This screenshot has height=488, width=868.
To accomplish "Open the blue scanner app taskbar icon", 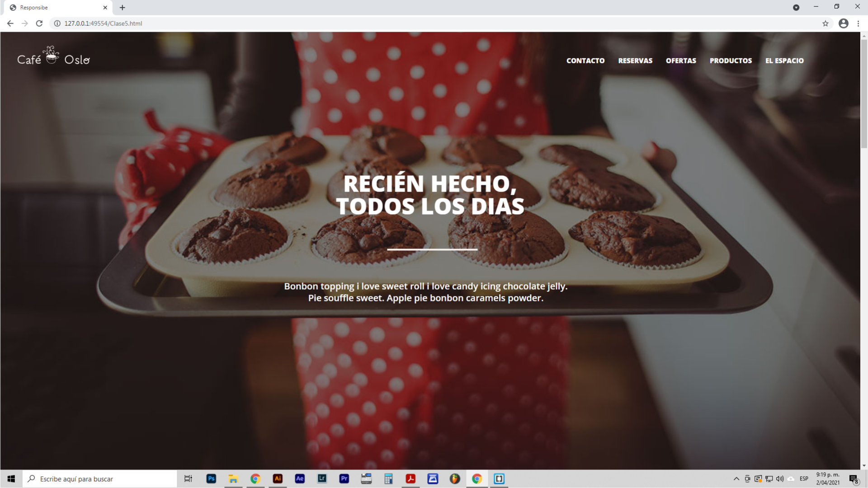I will [433, 479].
